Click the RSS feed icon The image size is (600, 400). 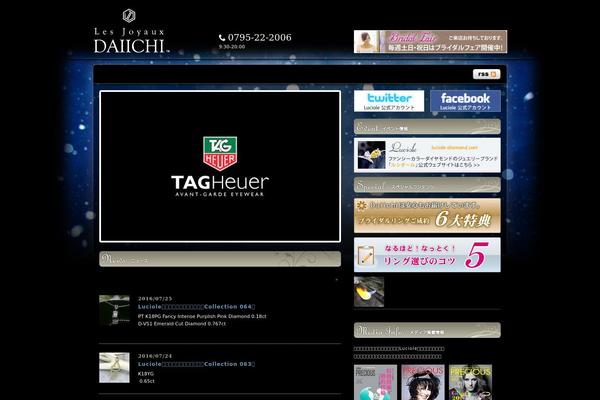[486, 74]
